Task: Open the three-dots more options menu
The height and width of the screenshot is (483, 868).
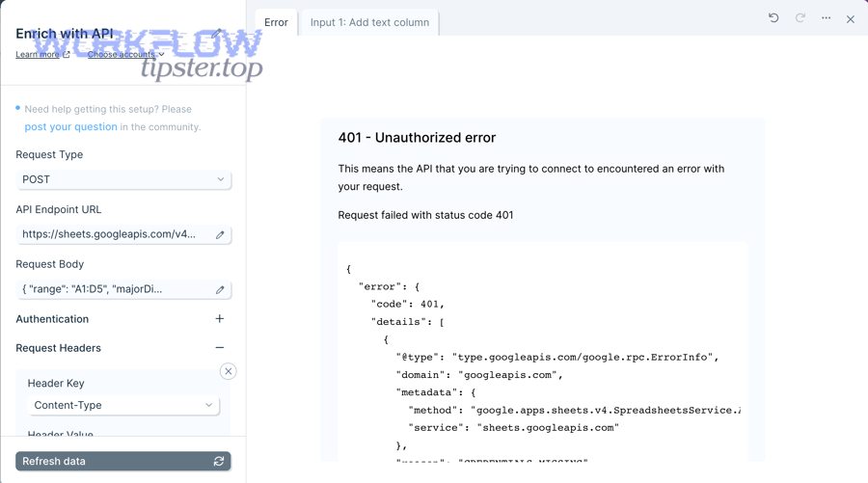Action: pos(826,18)
